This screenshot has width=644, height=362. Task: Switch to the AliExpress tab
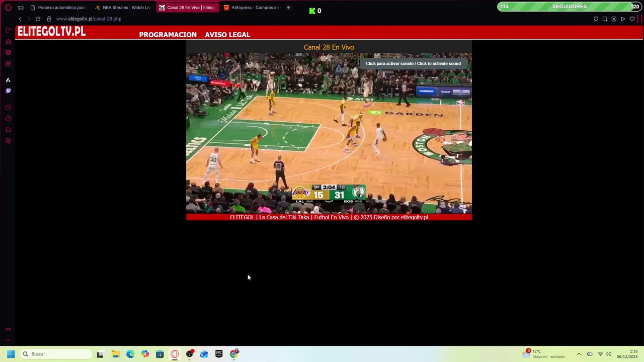click(x=252, y=8)
